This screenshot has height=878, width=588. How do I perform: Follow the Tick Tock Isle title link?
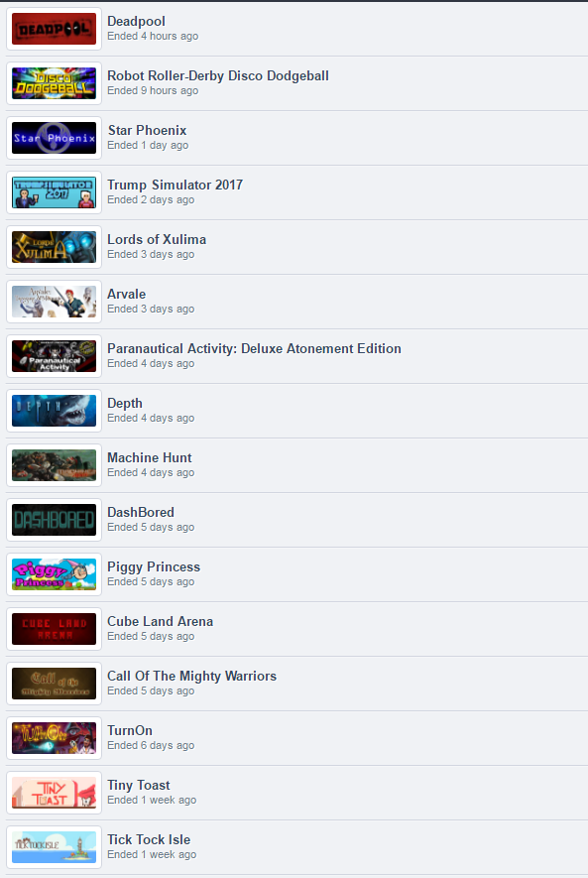(x=149, y=840)
